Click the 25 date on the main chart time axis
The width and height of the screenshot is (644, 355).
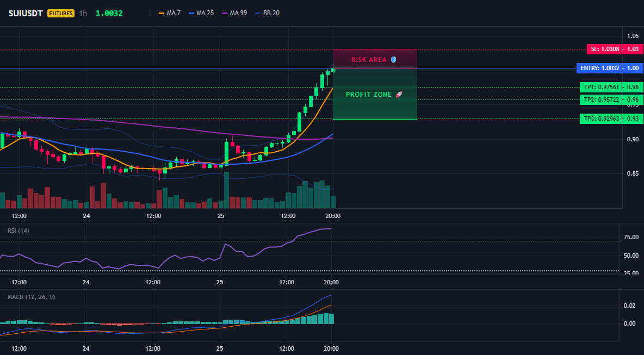[x=220, y=216]
